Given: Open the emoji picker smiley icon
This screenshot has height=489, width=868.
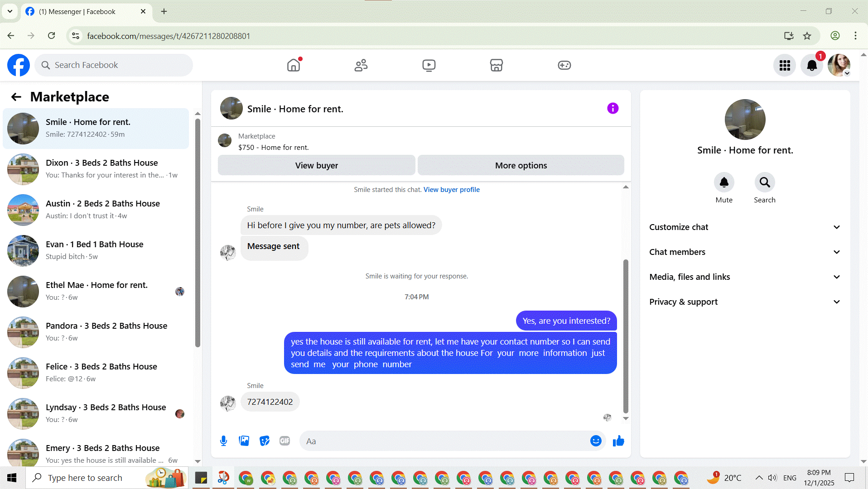Looking at the screenshot, I should pos(596,441).
